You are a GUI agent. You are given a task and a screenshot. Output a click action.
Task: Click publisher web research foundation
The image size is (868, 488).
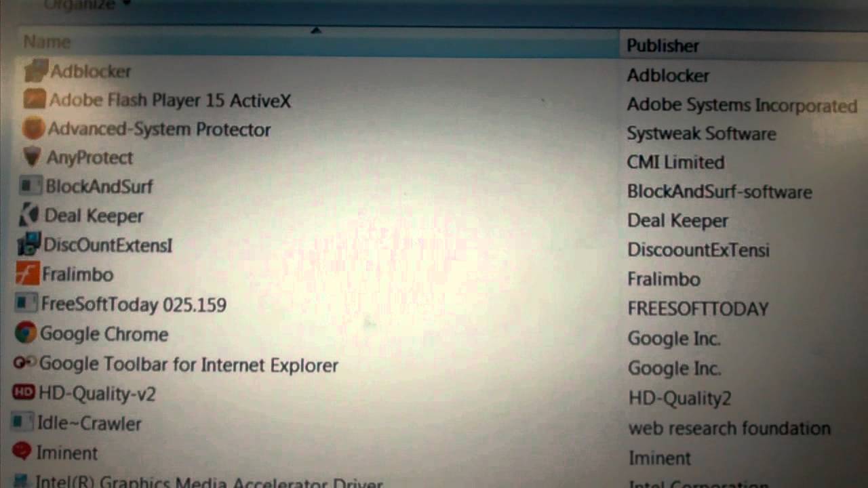click(730, 428)
